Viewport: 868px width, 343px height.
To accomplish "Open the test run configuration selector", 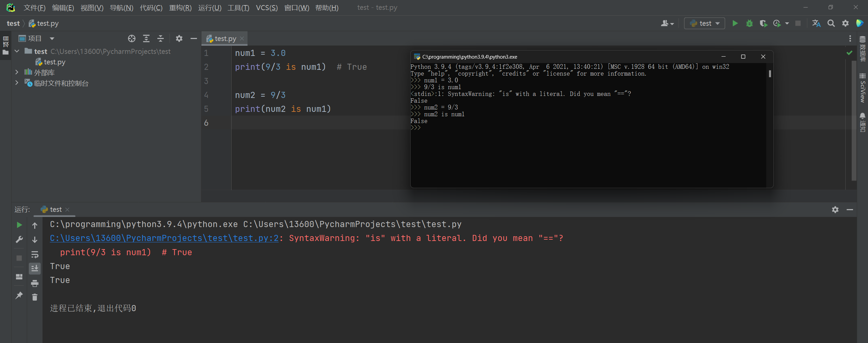I will [x=705, y=23].
